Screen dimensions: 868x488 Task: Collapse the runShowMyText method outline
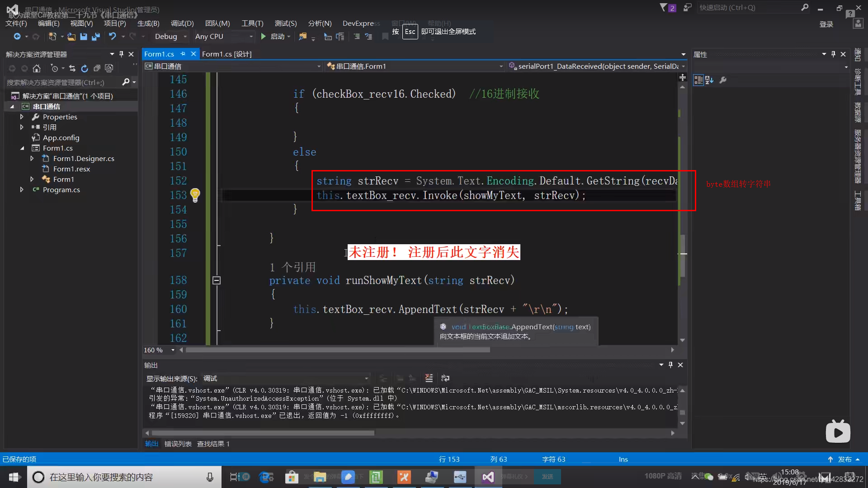point(217,280)
